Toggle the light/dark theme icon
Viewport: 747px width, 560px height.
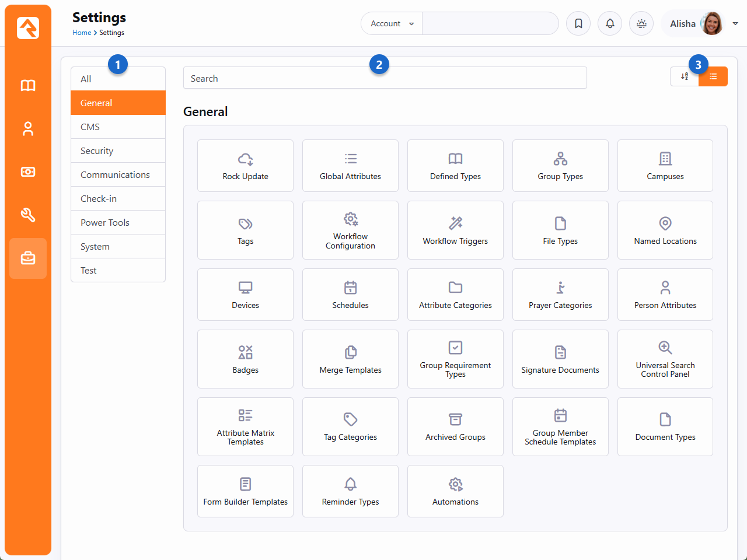pyautogui.click(x=641, y=24)
